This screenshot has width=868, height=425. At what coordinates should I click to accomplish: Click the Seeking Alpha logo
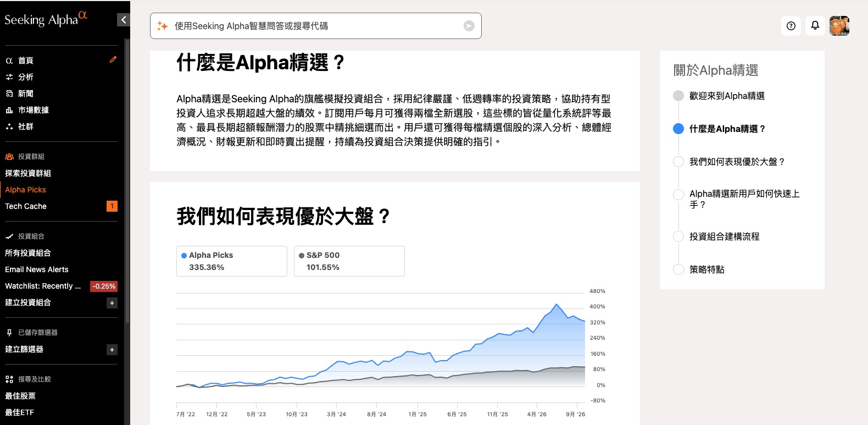click(x=46, y=19)
